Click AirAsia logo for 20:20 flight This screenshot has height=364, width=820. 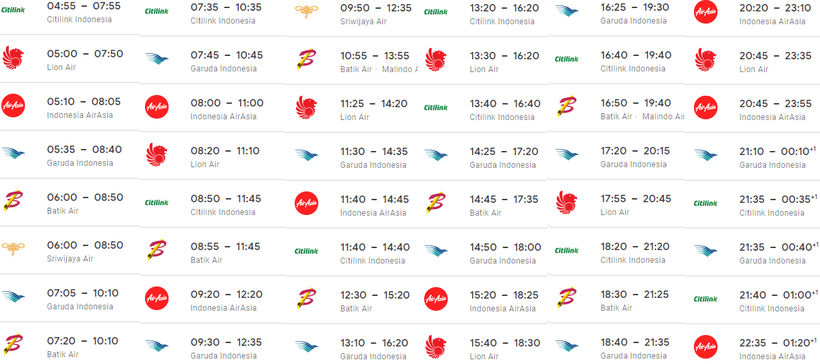(705, 12)
